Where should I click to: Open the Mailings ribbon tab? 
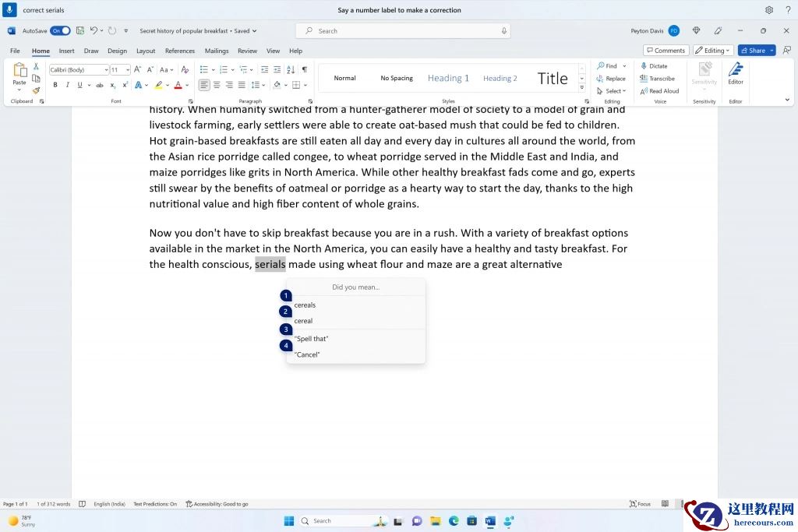pyautogui.click(x=217, y=51)
